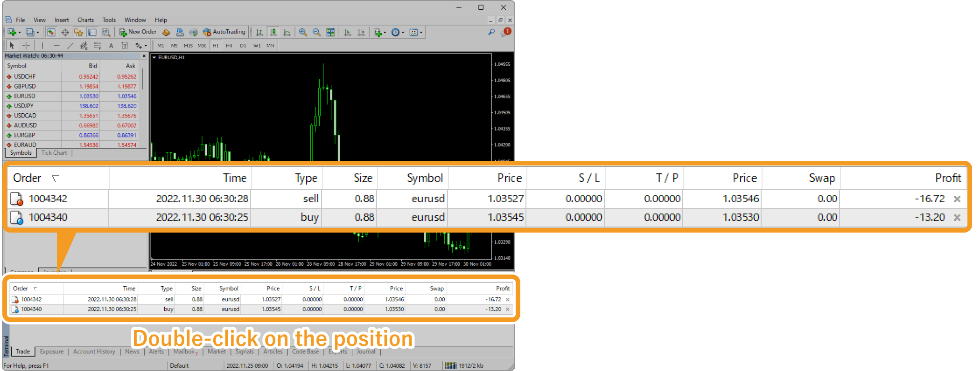The width and height of the screenshot is (980, 371).
Task: Switch to D1 timeframe
Action: (x=243, y=46)
